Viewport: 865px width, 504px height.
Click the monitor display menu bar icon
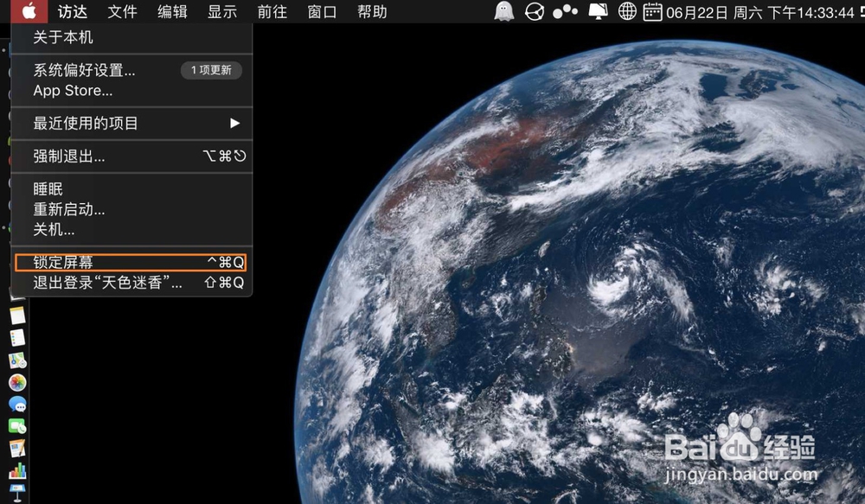coord(598,11)
